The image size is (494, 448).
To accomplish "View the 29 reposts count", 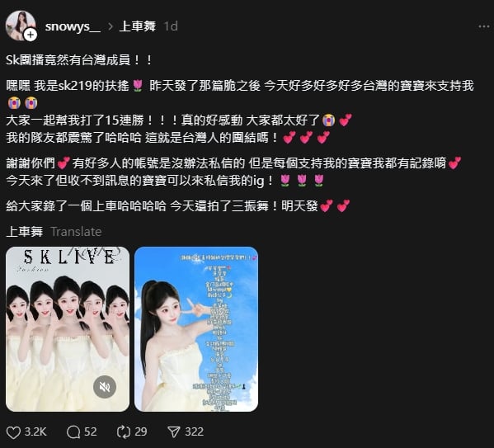I will pyautogui.click(x=141, y=432).
